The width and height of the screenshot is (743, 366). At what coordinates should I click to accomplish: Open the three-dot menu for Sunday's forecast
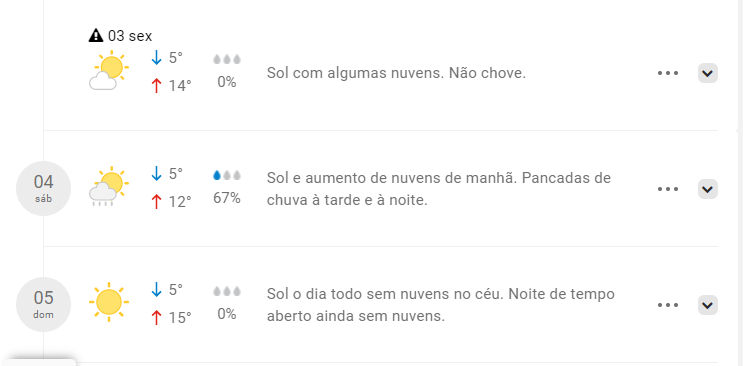pyautogui.click(x=668, y=305)
